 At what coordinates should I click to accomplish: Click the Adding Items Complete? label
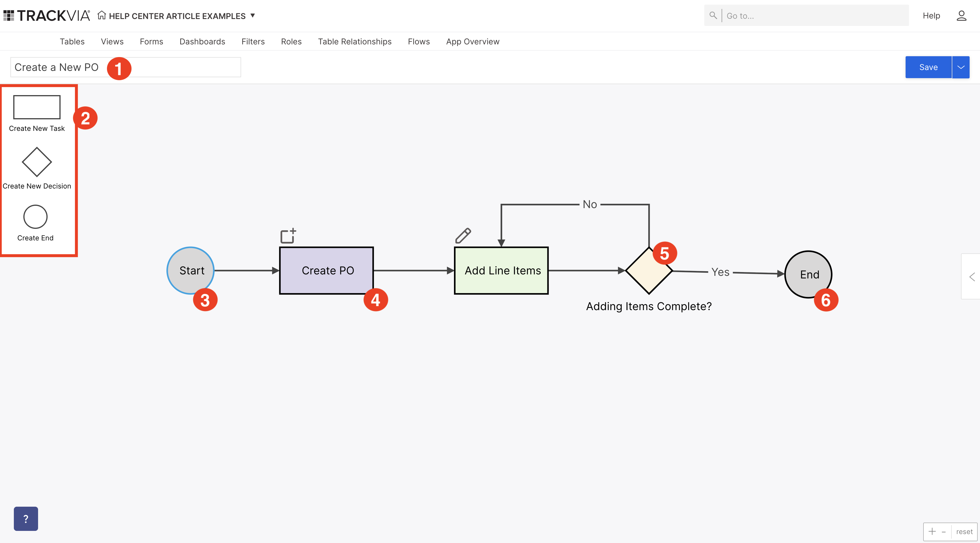point(649,306)
